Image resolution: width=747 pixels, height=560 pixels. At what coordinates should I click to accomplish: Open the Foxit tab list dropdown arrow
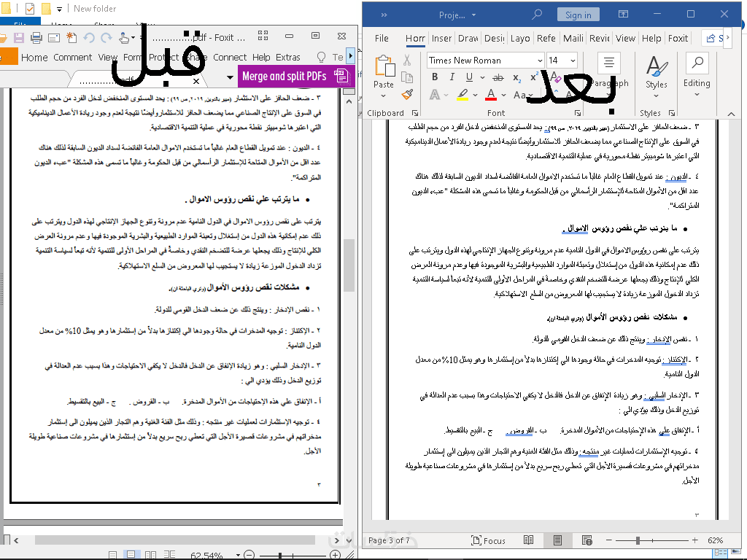coord(230,77)
